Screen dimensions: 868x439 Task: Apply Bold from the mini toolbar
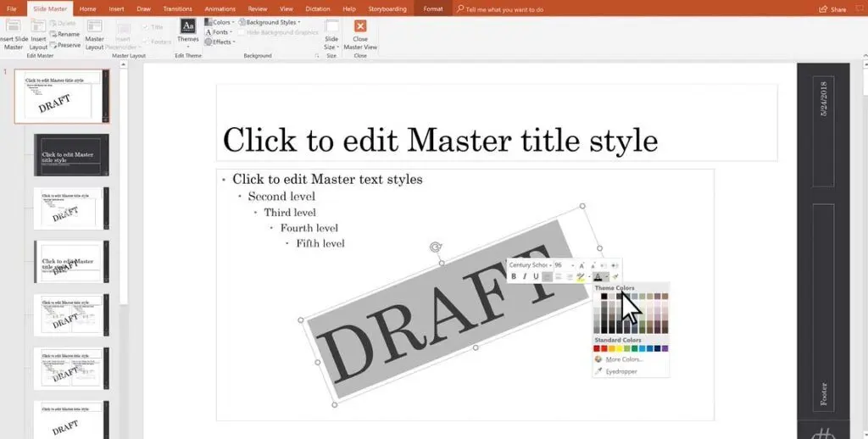513,276
